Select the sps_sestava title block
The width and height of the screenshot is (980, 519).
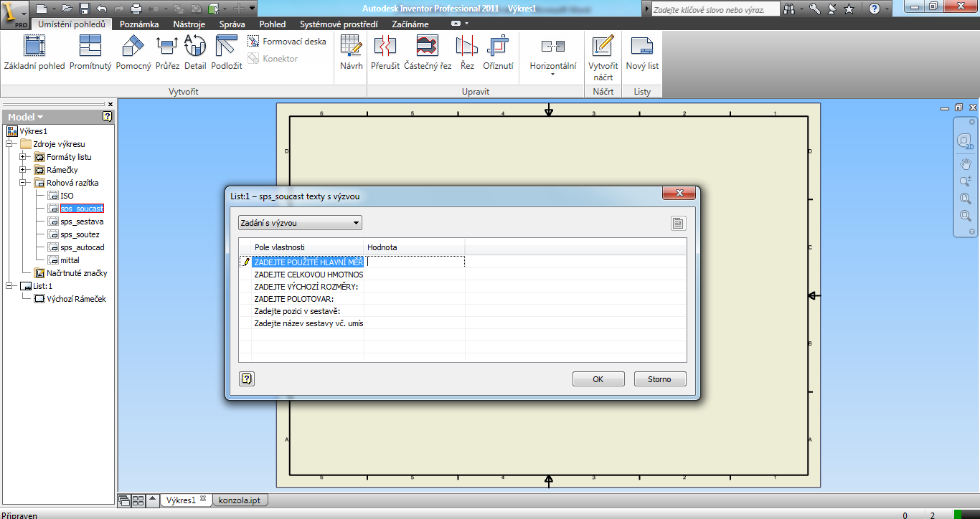tap(82, 222)
